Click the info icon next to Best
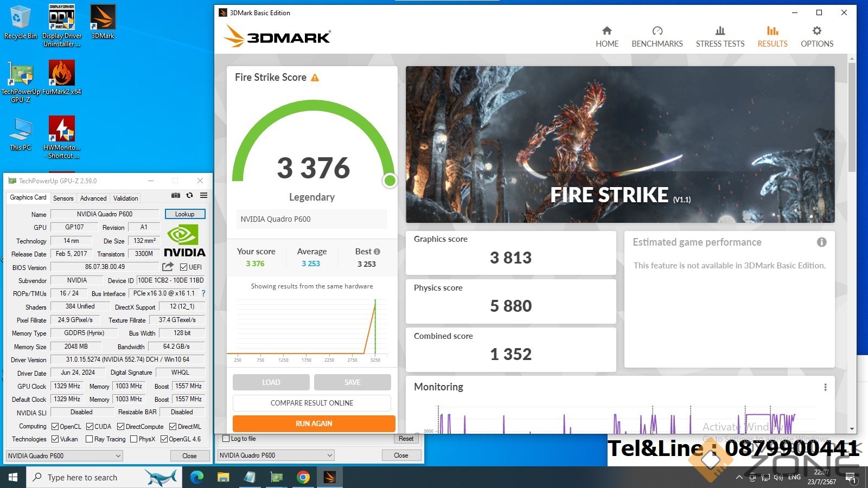 pos(377,252)
